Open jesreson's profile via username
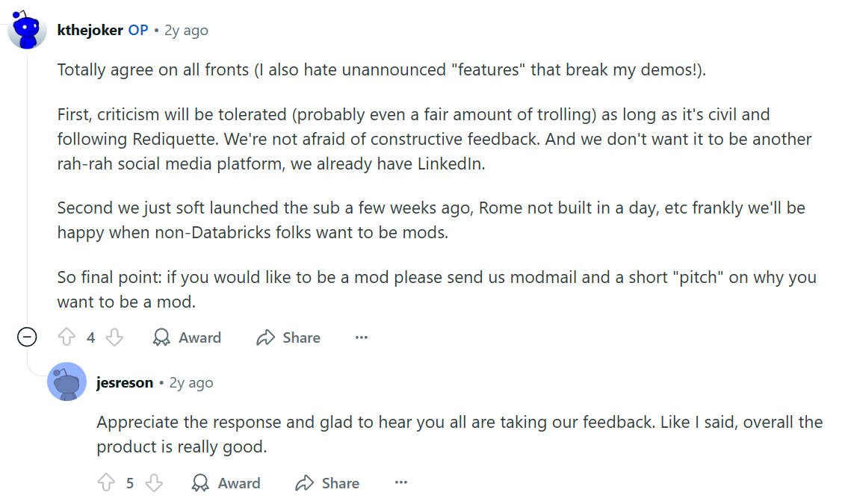 (126, 382)
